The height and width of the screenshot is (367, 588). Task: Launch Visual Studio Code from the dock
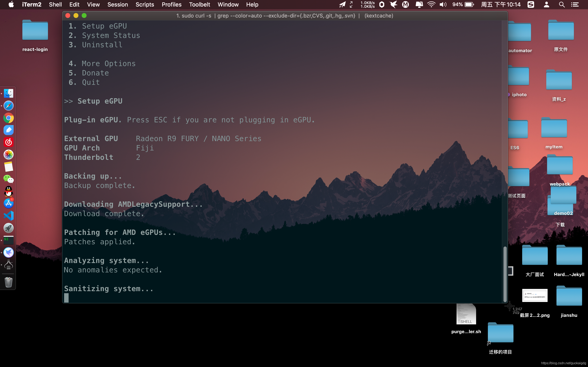[x=9, y=216]
